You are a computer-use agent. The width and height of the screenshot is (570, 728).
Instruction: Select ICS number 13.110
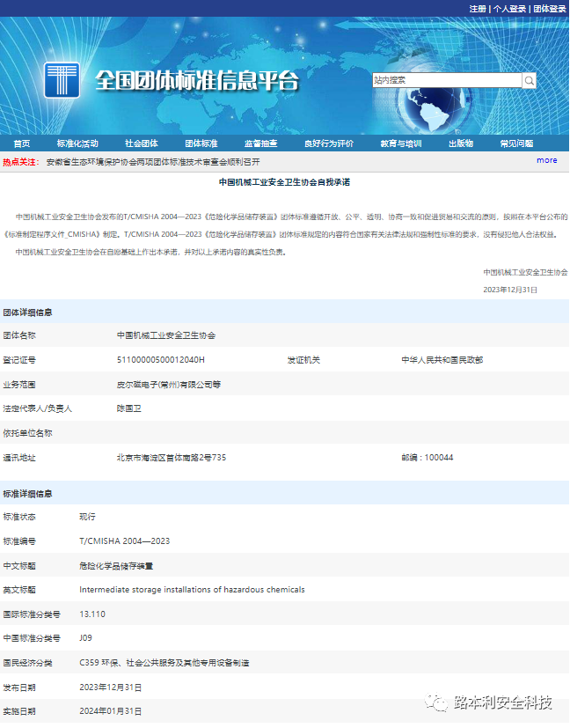coord(92,614)
